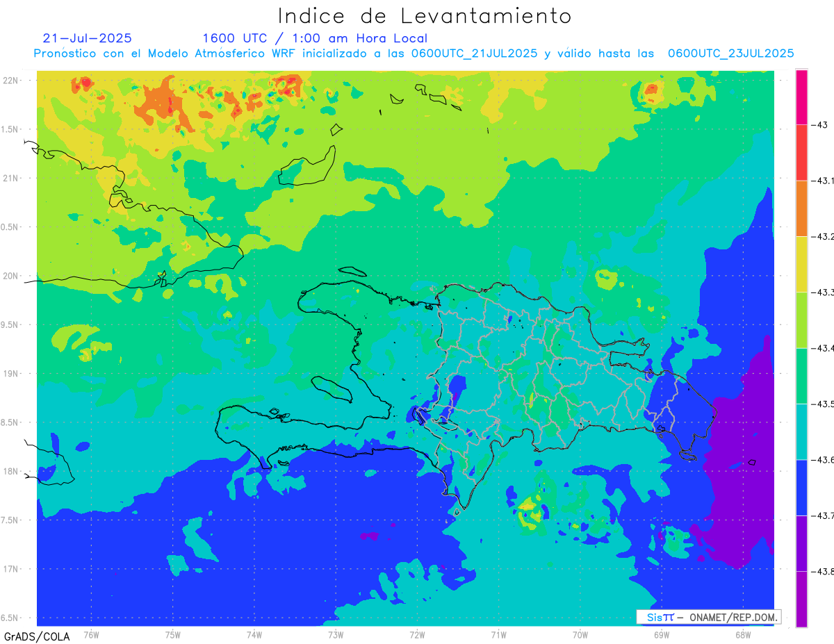Click the latitude label "22N"
The image size is (834, 644).
pos(11,80)
